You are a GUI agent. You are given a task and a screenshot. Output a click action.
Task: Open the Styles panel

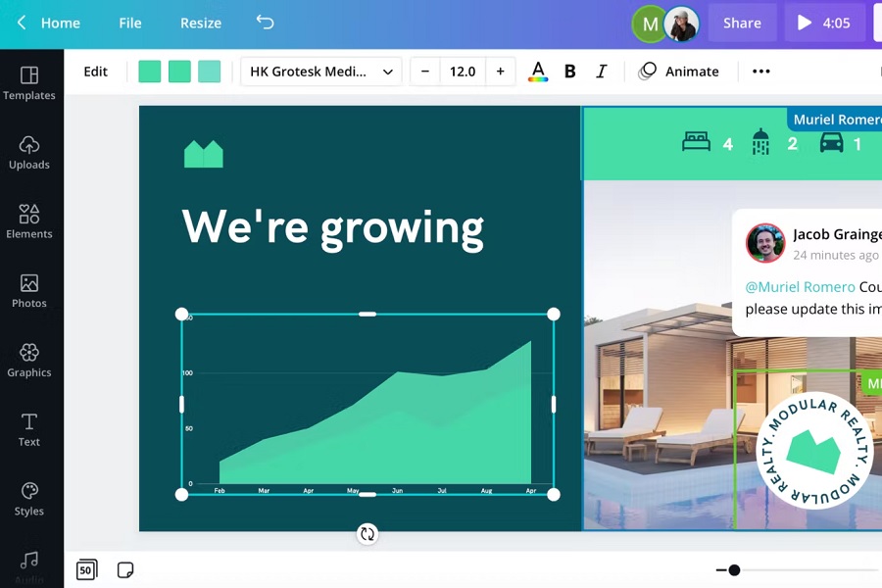[x=29, y=498]
